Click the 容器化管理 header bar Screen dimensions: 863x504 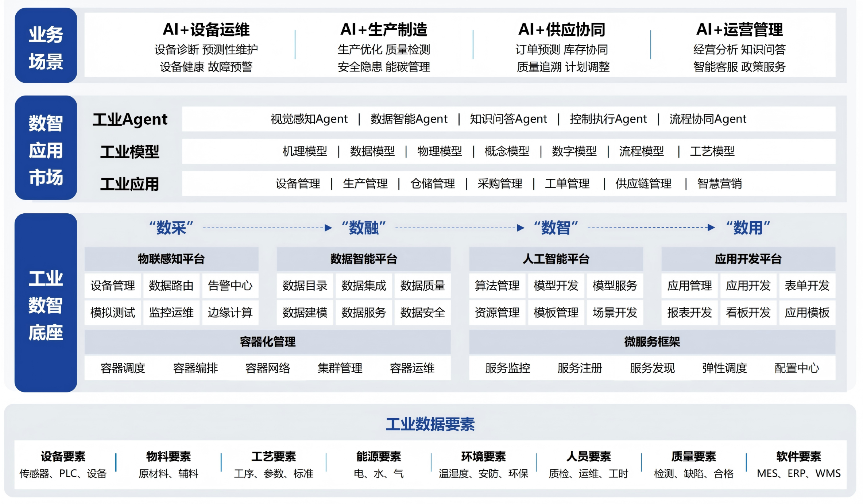click(x=267, y=342)
